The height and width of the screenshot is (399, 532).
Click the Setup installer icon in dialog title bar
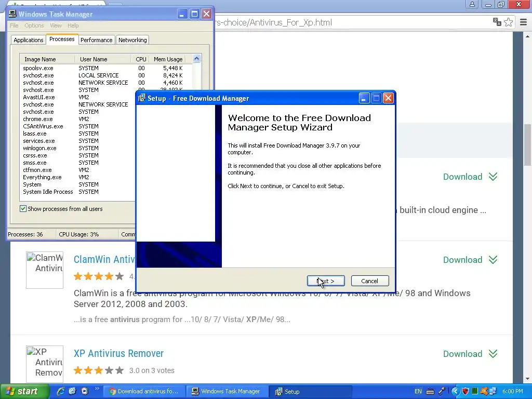tap(142, 98)
